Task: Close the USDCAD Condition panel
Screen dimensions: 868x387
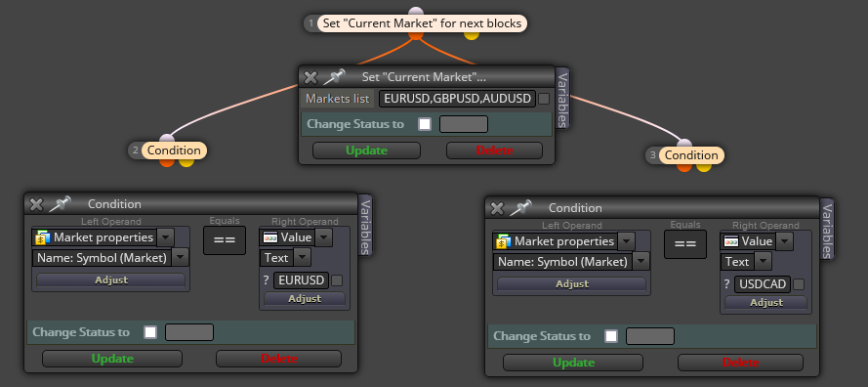Action: pos(497,208)
